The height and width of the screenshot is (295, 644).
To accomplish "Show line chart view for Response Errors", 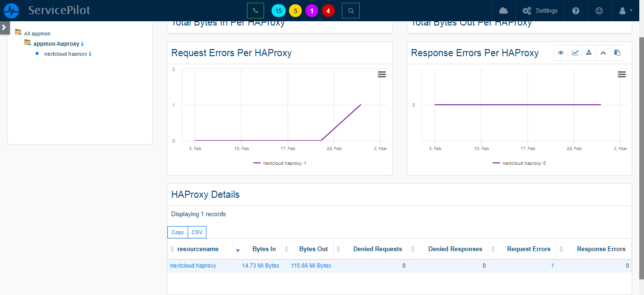I will 575,53.
